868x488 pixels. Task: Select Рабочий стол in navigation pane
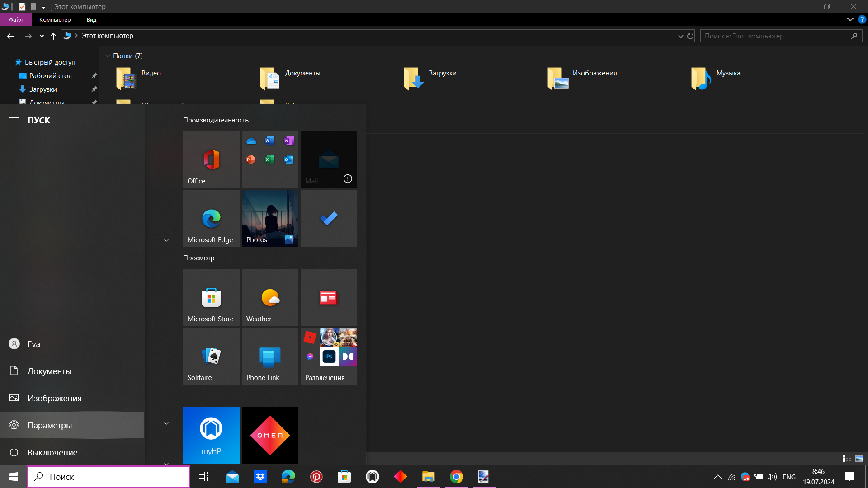(50, 76)
